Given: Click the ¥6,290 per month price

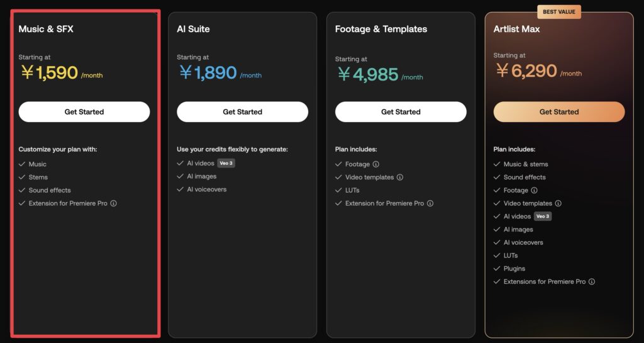Looking at the screenshot, I should tap(538, 70).
